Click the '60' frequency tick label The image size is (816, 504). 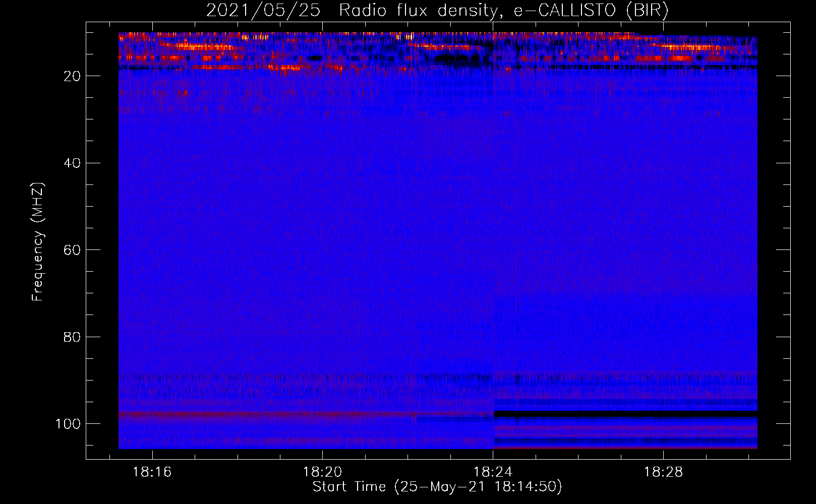72,250
